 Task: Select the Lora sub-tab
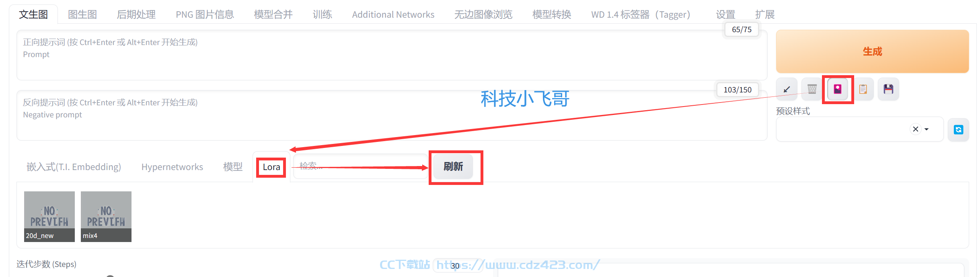(x=271, y=167)
